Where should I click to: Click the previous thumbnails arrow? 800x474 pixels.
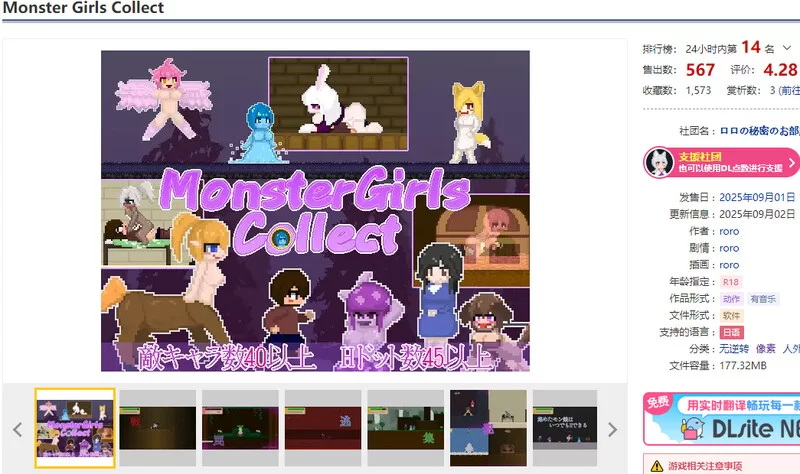pyautogui.click(x=18, y=430)
